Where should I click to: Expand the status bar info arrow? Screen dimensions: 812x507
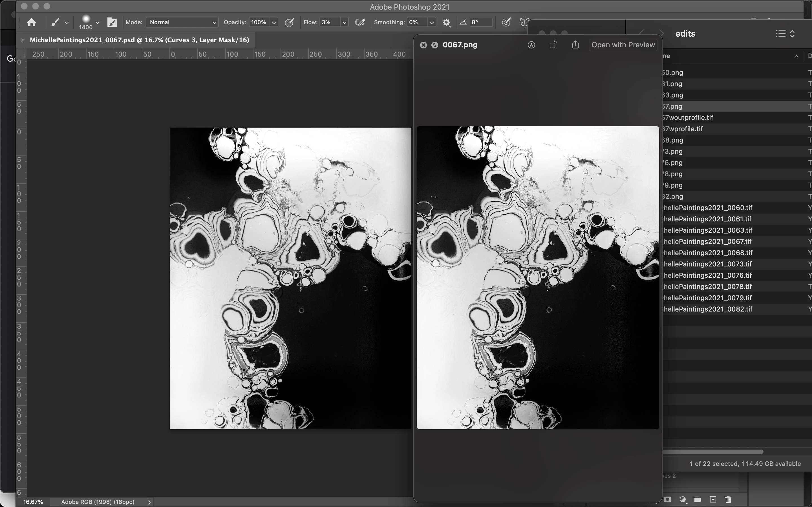click(x=149, y=502)
